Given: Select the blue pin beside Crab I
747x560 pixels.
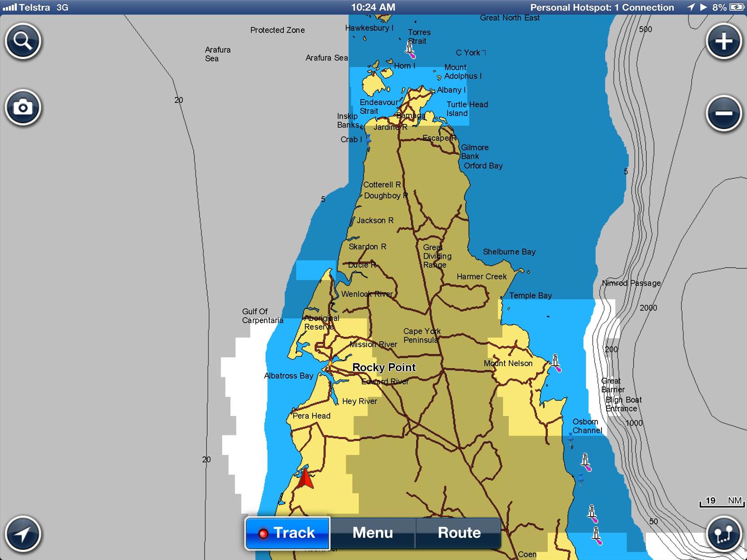Looking at the screenshot, I should [x=368, y=139].
